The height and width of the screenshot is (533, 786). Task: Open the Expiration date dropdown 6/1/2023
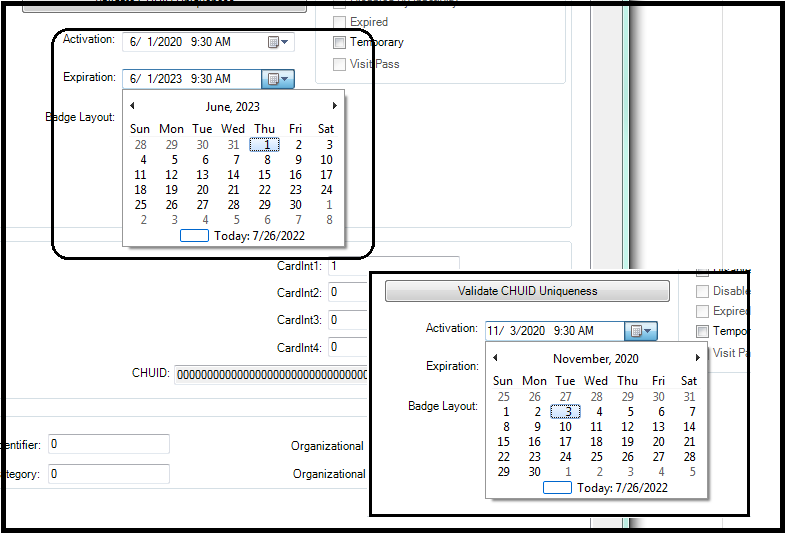click(277, 79)
